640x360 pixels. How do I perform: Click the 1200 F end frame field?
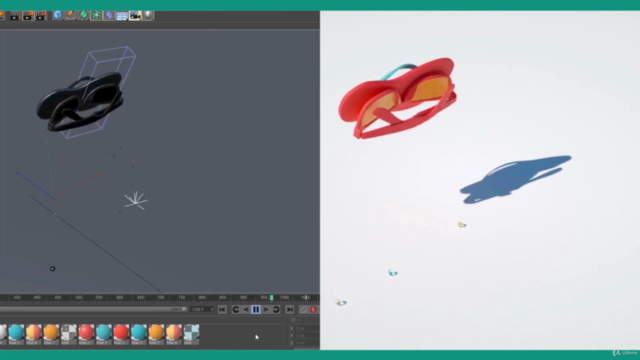tap(202, 309)
